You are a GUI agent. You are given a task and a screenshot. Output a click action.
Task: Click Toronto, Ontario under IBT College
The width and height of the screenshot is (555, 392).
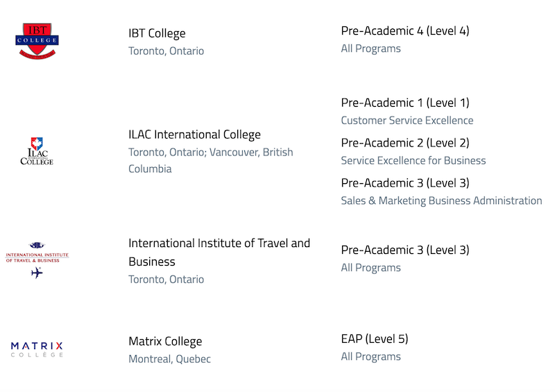(166, 51)
